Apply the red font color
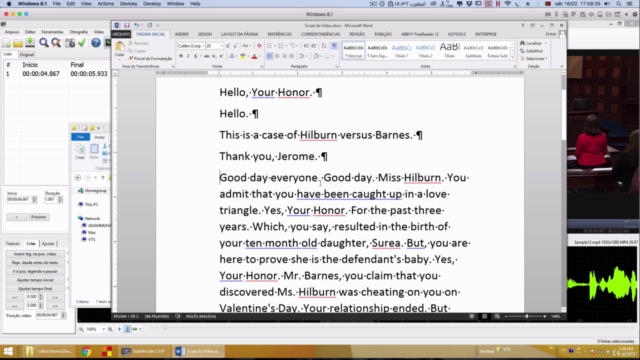Image resolution: width=640 pixels, height=360 pixels. click(254, 56)
